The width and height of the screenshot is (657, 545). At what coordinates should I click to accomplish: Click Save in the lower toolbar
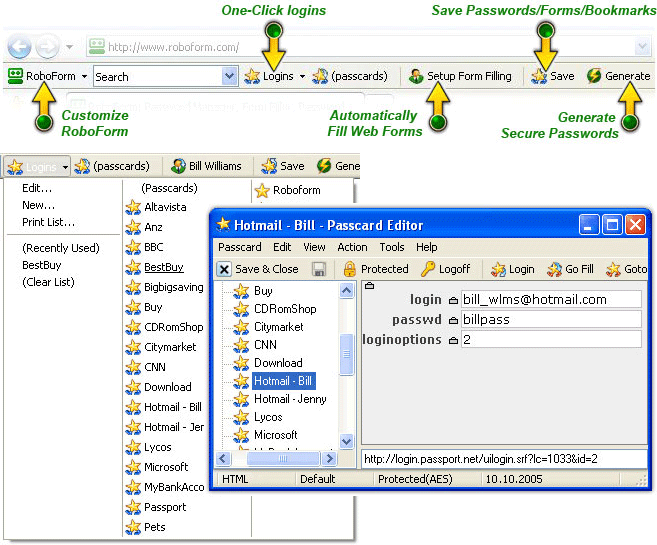283,166
